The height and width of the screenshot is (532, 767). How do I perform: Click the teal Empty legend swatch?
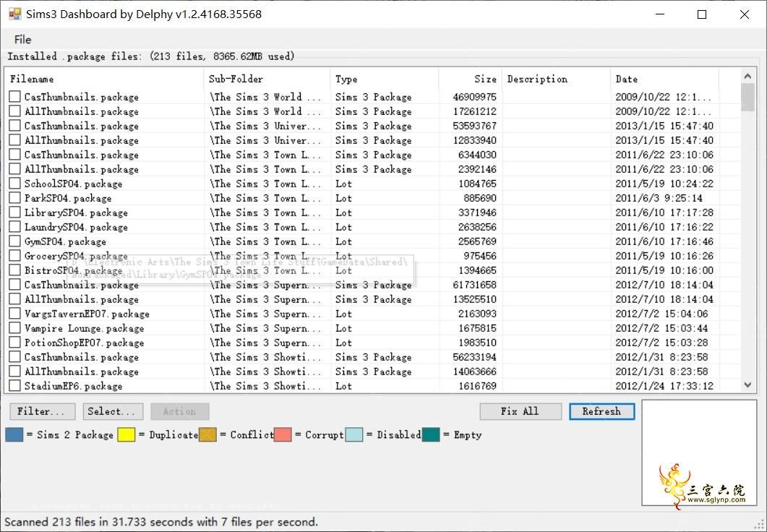tap(431, 434)
